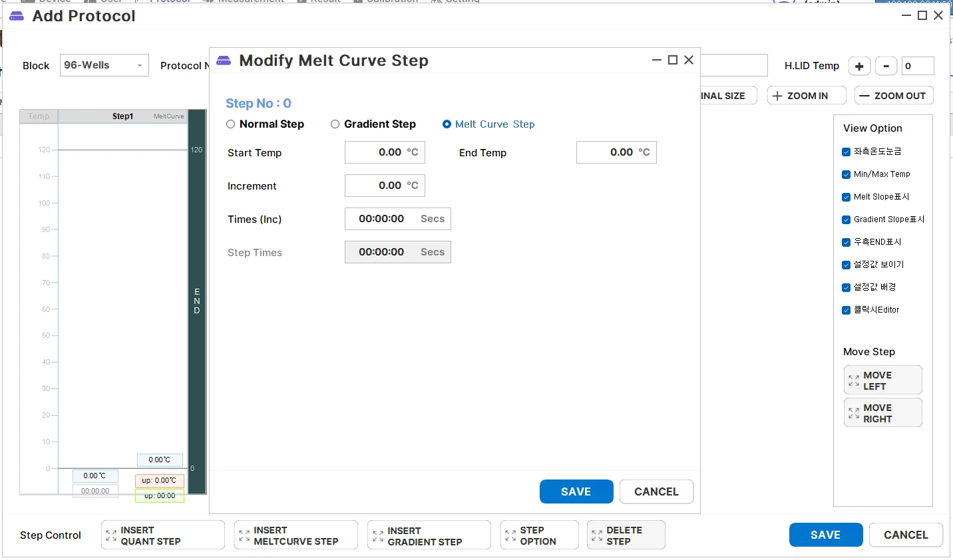Click the STEP OPTION expand icon
Viewport: 953px width, 560px height.
(510, 535)
